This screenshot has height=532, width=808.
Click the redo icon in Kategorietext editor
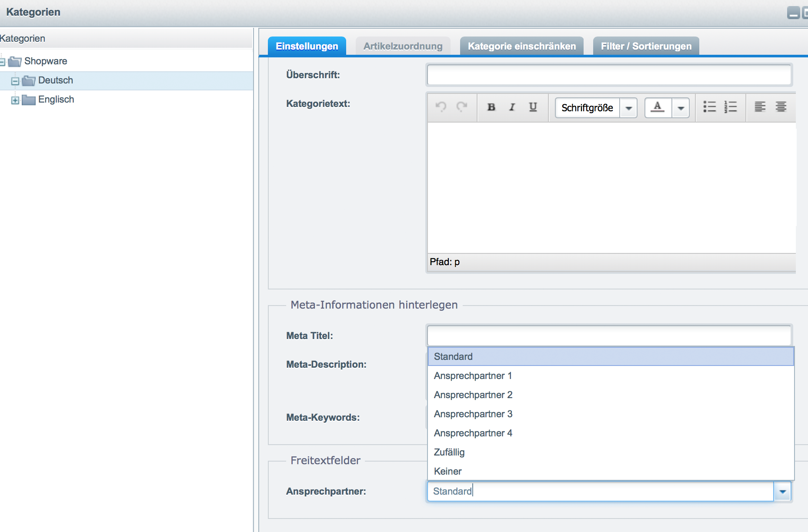[x=462, y=107]
